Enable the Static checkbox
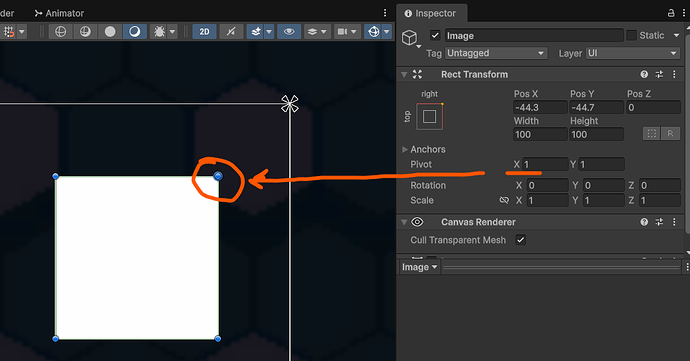This screenshot has height=361, width=690. click(631, 35)
